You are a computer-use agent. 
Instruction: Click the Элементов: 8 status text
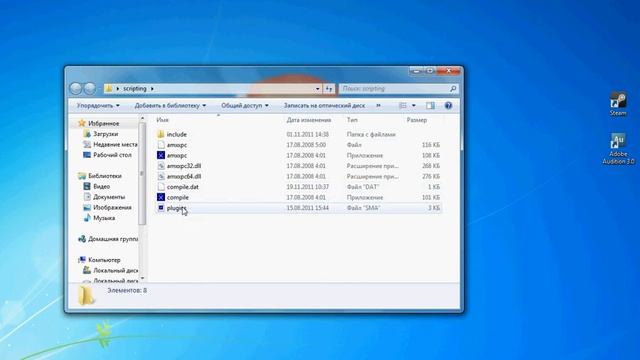tap(127, 291)
